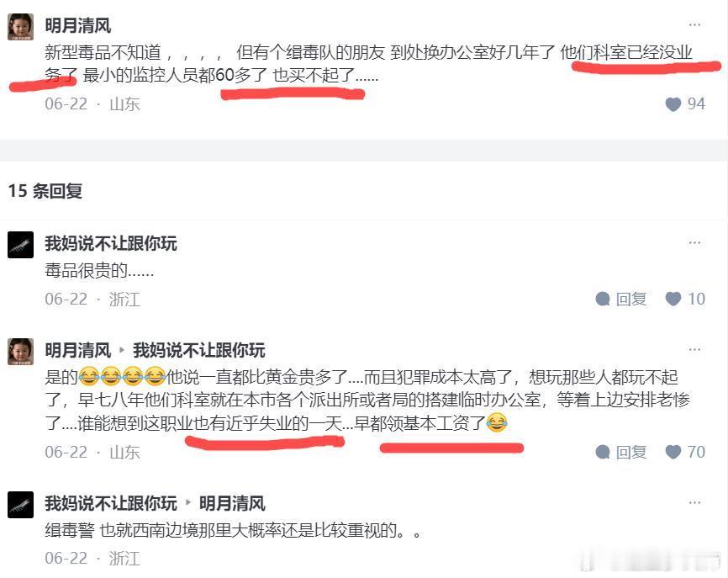Like the top comment with 94 likes
Image resolution: width=728 pixels, height=578 pixels.
(x=673, y=104)
